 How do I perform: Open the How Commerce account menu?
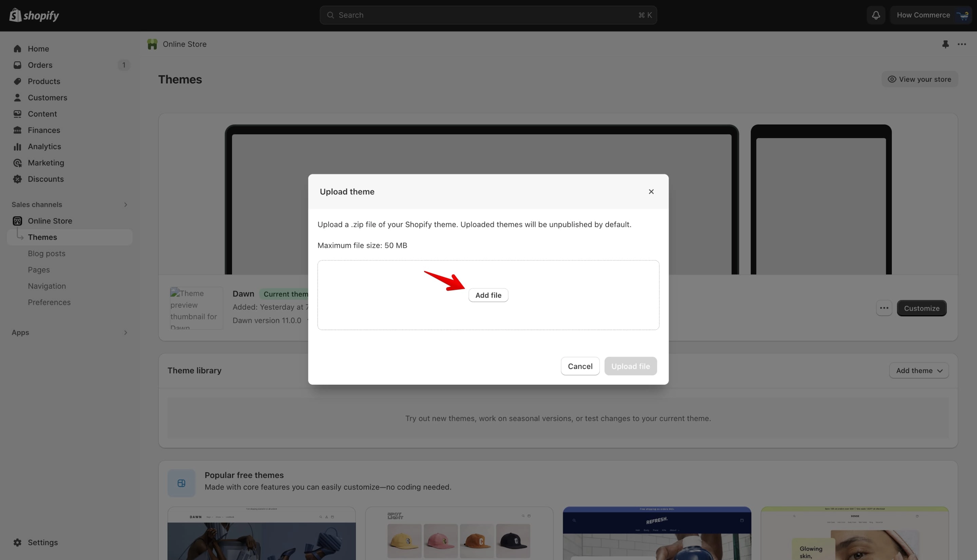point(931,15)
